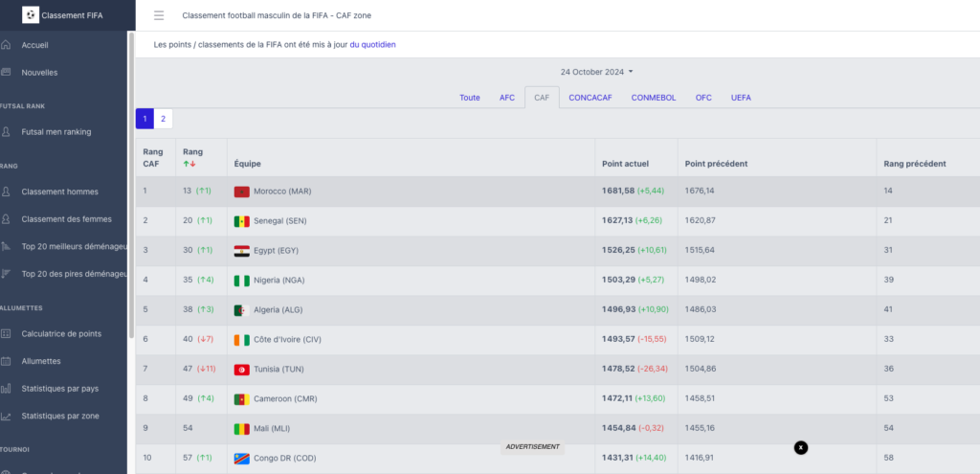Follow the "du quotidien" link
Screen dimensions: 980x474
click(x=372, y=44)
